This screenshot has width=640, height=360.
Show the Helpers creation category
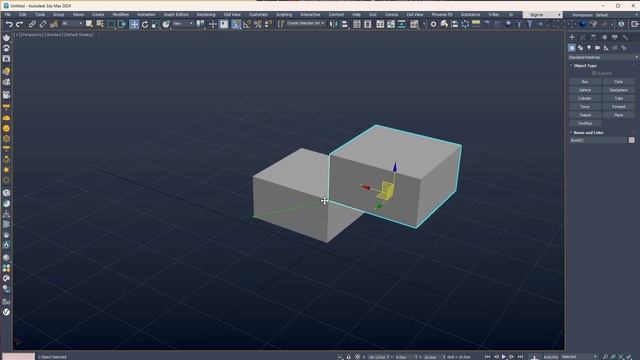606,48
